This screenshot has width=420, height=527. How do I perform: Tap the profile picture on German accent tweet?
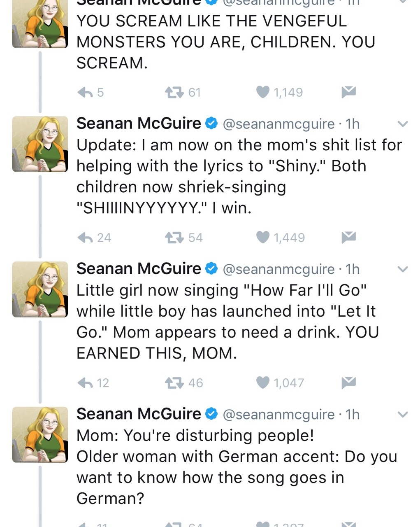(40, 434)
